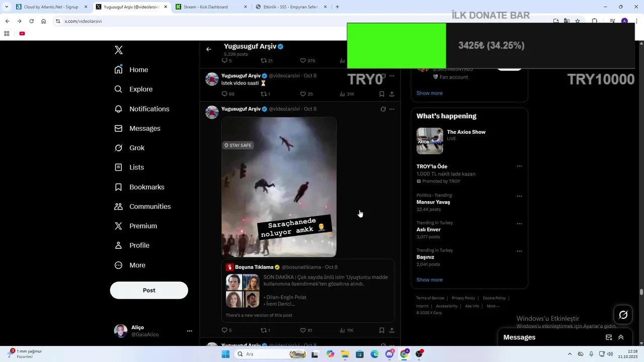The image size is (644, 362).
Task: Open the Privacy Policy footer link
Action: pos(463,298)
